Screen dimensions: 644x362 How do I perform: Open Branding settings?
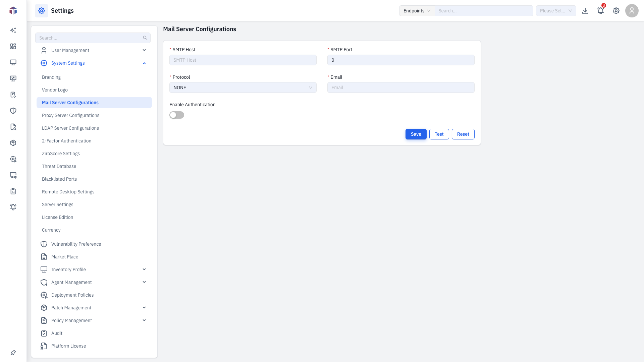pos(94,77)
